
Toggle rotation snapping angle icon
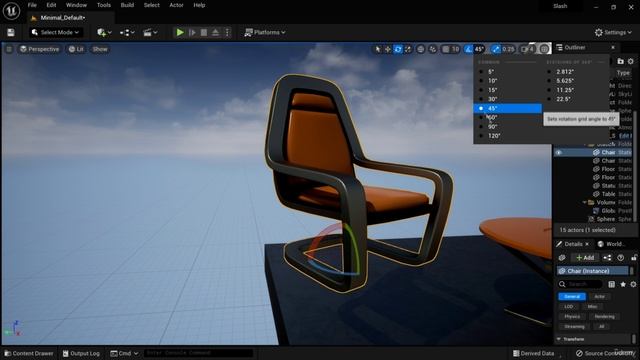point(469,49)
